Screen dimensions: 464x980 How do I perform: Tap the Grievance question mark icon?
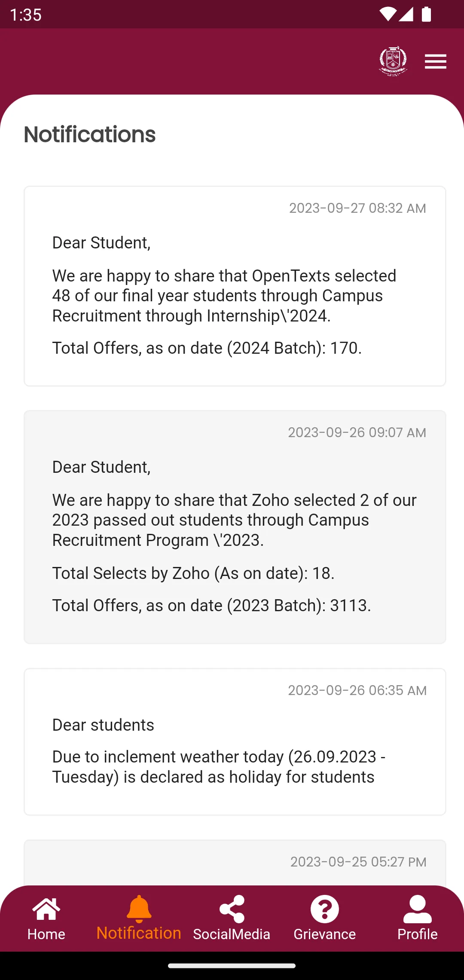coord(325,909)
